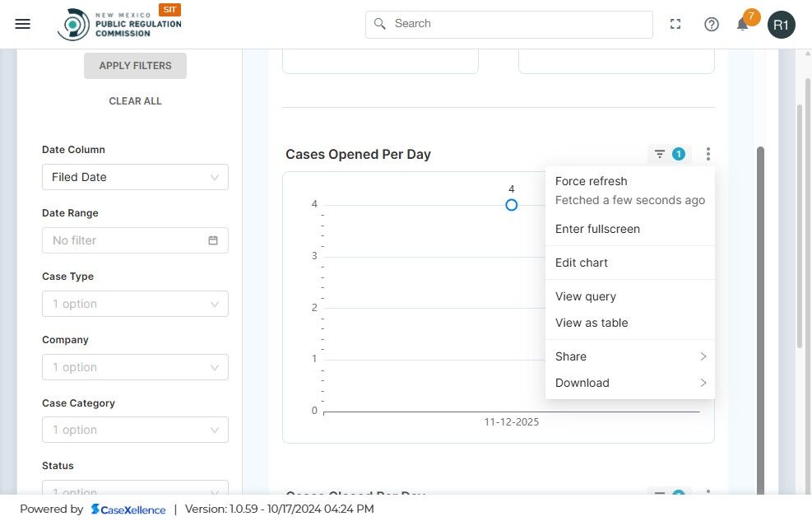The height and width of the screenshot is (521, 812).
Task: Open the hamburger navigation menu
Action: pos(23,24)
